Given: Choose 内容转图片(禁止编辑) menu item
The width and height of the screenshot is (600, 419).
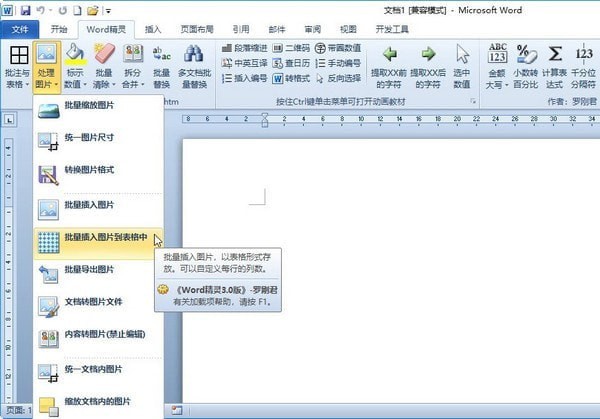Looking at the screenshot, I should coord(98,339).
